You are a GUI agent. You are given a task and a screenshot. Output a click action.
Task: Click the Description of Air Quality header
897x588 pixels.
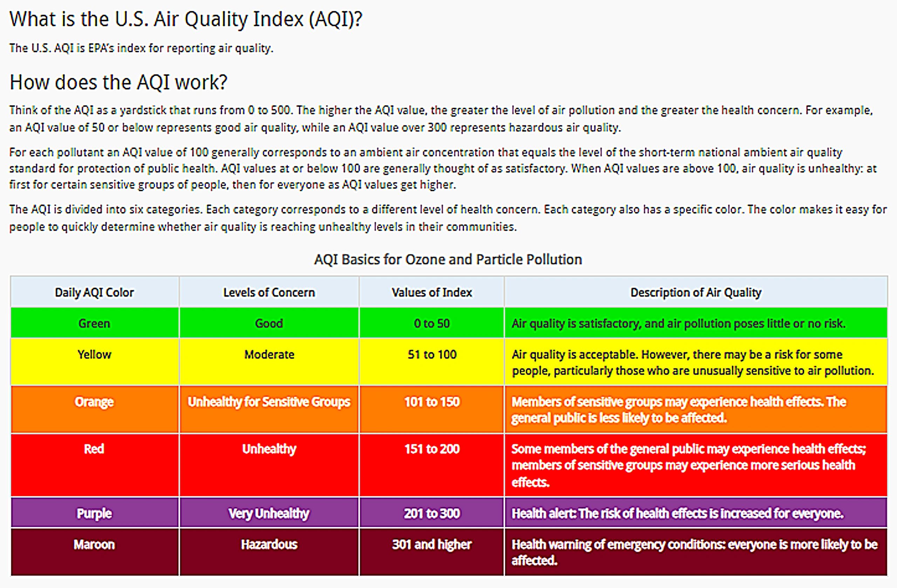[696, 293]
